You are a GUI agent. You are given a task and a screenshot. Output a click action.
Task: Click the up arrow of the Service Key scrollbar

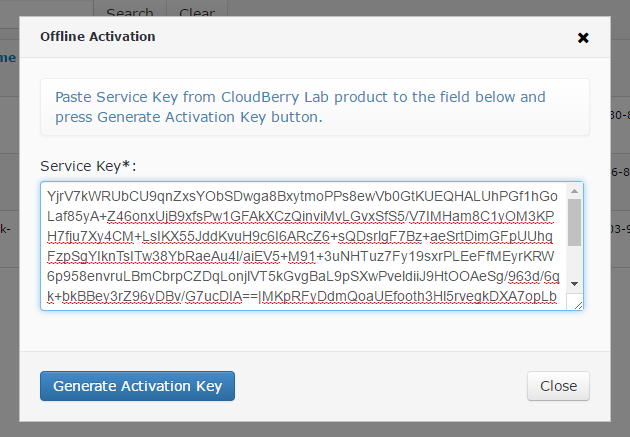click(x=575, y=191)
